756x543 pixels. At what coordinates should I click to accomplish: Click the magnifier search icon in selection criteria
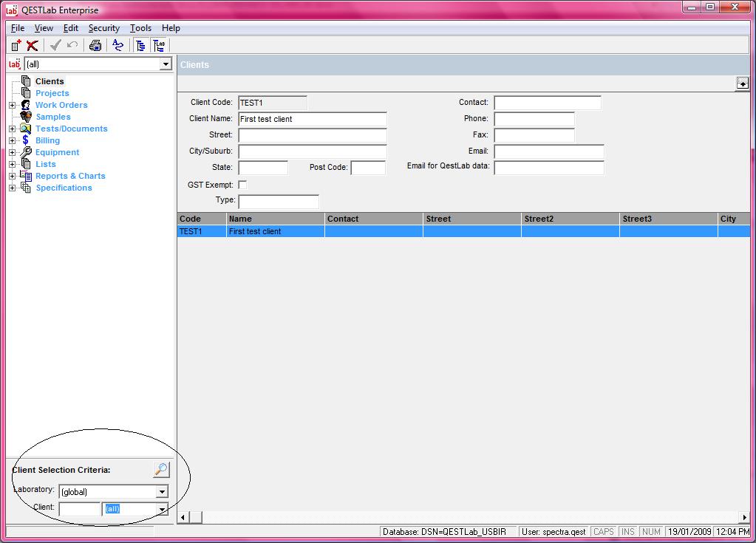[x=160, y=470]
